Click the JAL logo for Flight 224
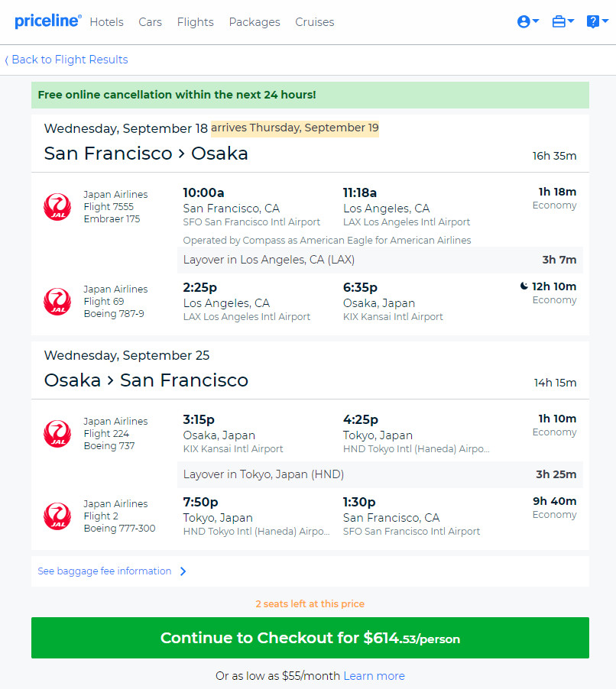 (x=57, y=434)
